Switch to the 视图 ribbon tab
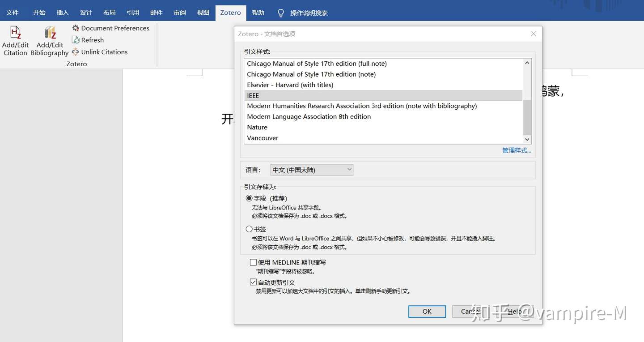The image size is (644, 342). click(203, 13)
